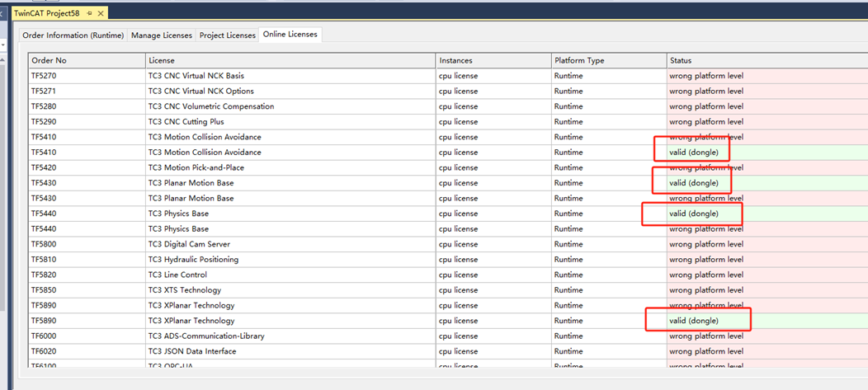
Task: Click TC3 Line Control license
Action: (x=177, y=275)
